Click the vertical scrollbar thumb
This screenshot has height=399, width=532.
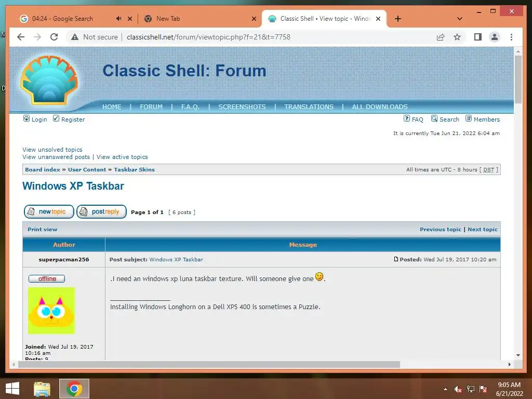click(x=518, y=79)
